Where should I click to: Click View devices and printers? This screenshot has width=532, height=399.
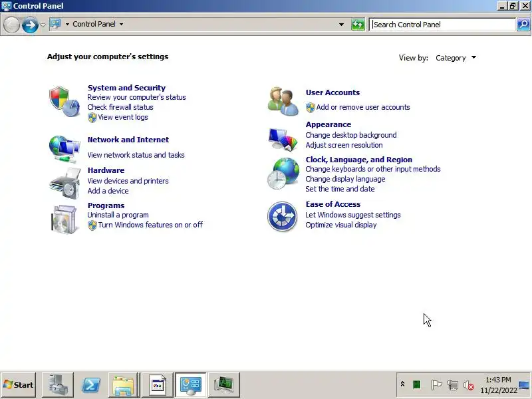(x=128, y=181)
